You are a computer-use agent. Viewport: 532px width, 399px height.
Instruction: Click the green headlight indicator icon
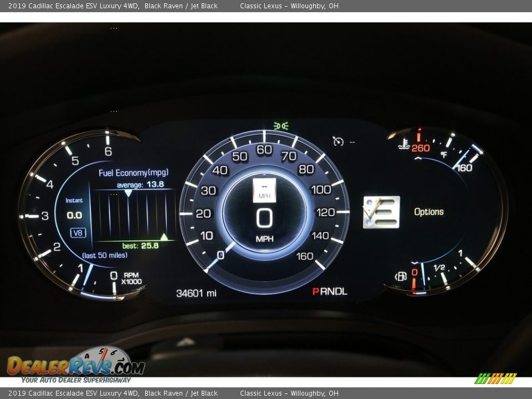(281, 126)
